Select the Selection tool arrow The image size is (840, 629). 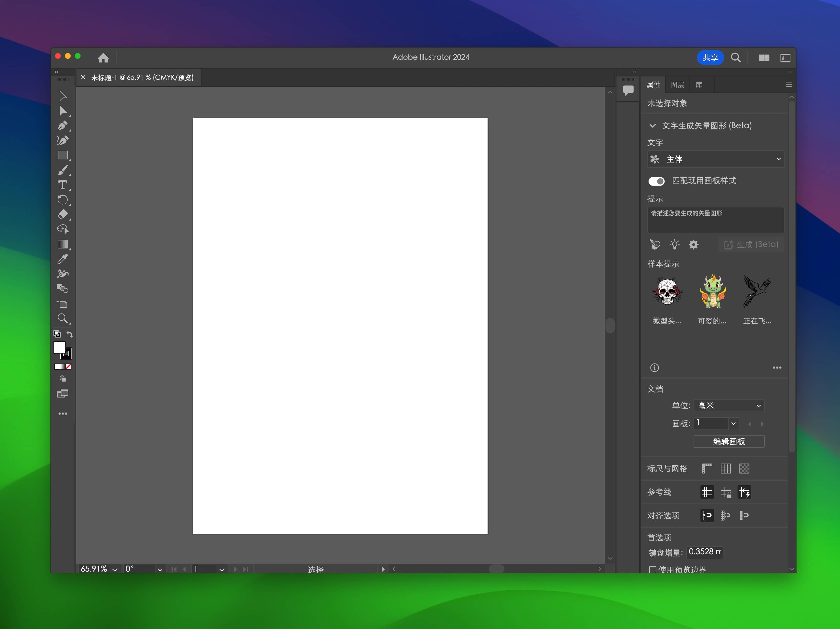click(x=63, y=96)
